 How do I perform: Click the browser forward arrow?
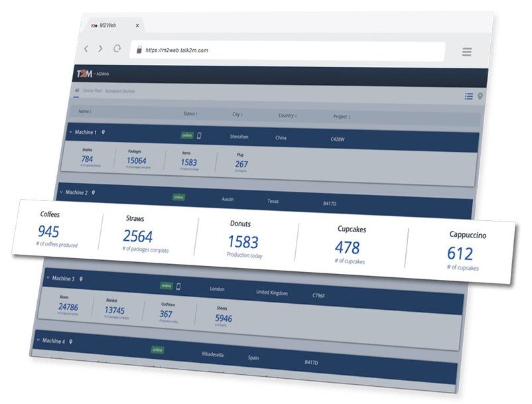(100, 49)
